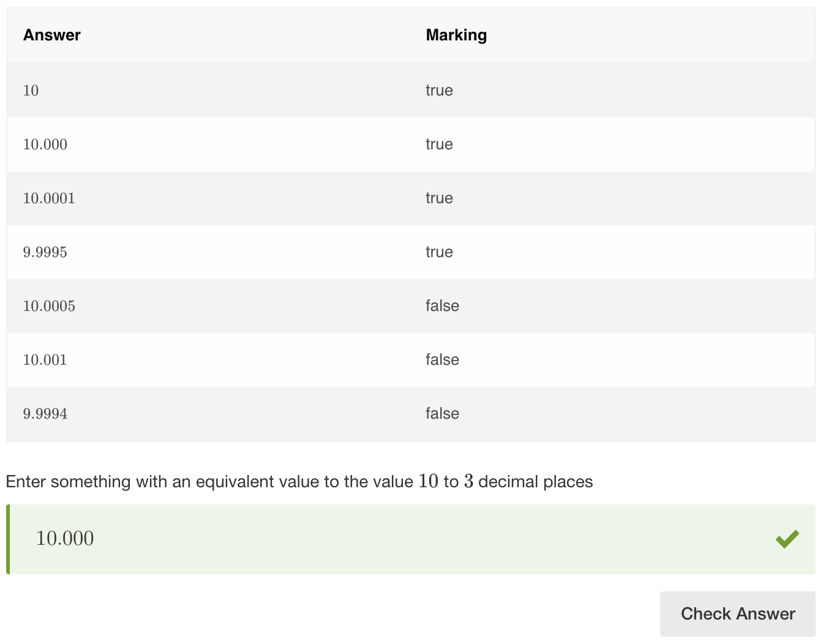The image size is (823, 644).
Task: Select the table row with answer 10
Action: (x=245, y=90)
